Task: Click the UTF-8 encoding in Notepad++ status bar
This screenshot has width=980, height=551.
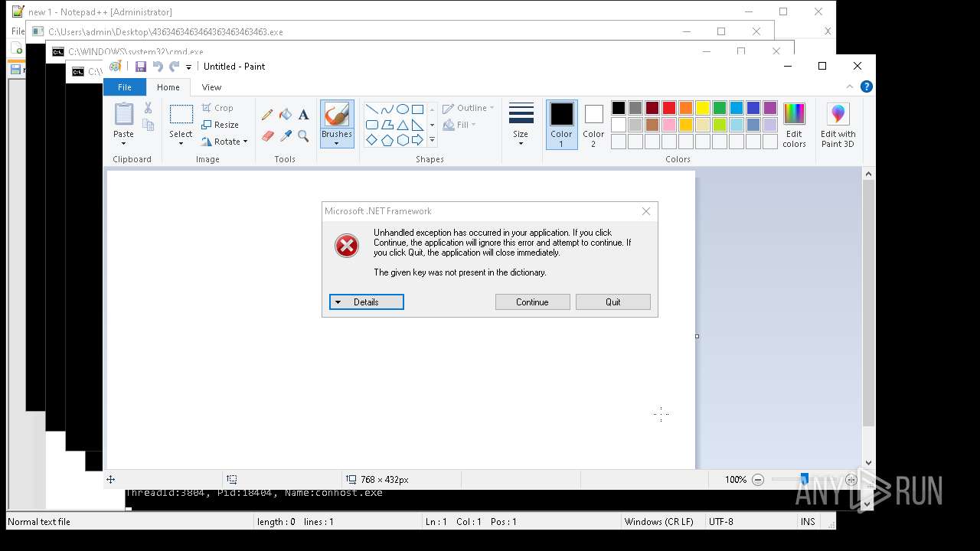Action: click(x=720, y=522)
